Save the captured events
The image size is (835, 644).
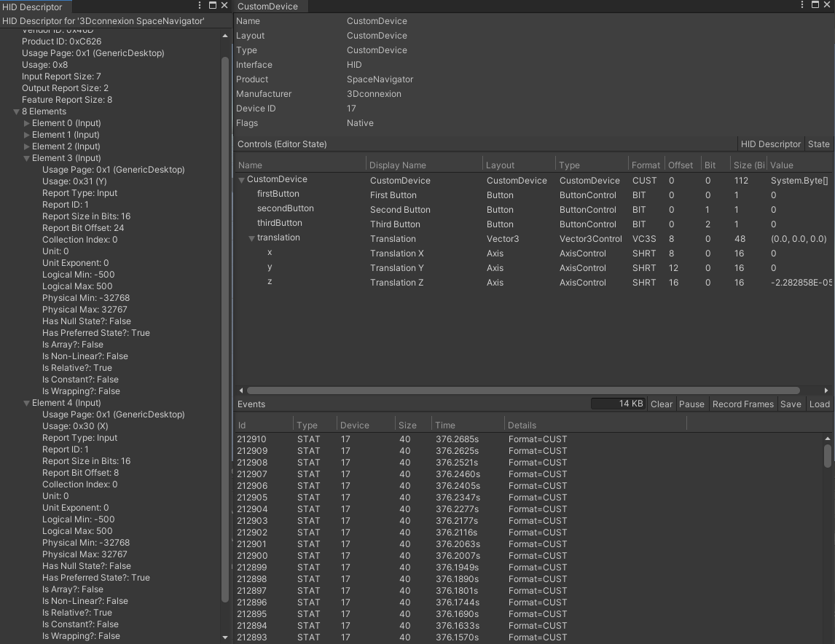[791, 404]
